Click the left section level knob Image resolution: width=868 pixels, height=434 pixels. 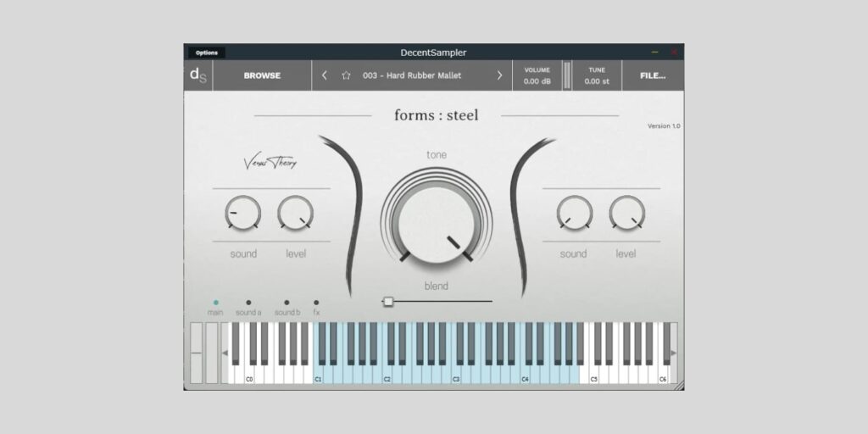click(296, 213)
